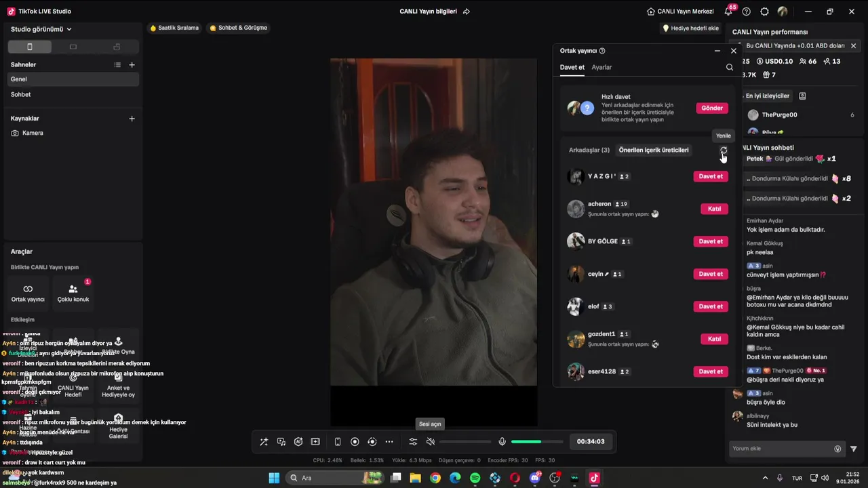
Task: Switch to the Ayarlar tab
Action: click(601, 67)
